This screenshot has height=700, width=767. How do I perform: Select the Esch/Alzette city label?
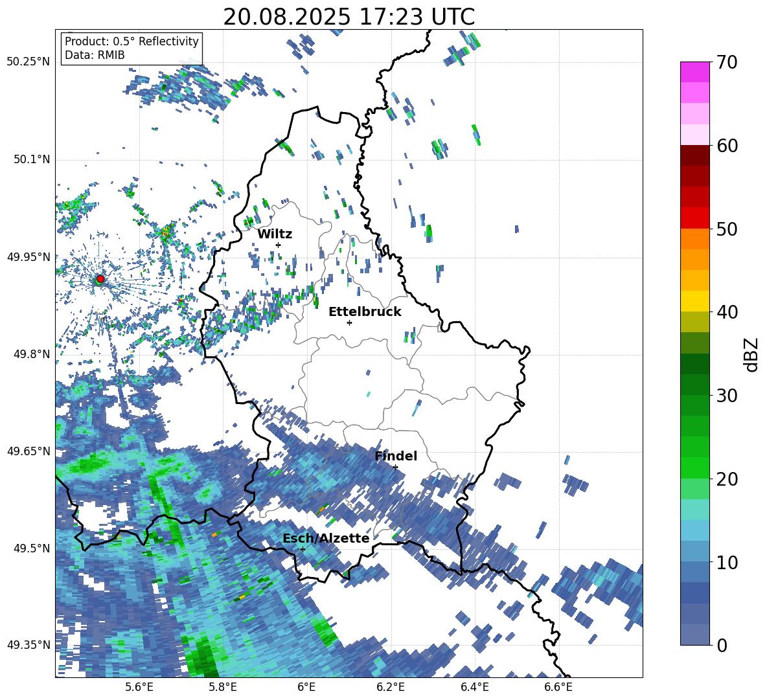pyautogui.click(x=326, y=539)
